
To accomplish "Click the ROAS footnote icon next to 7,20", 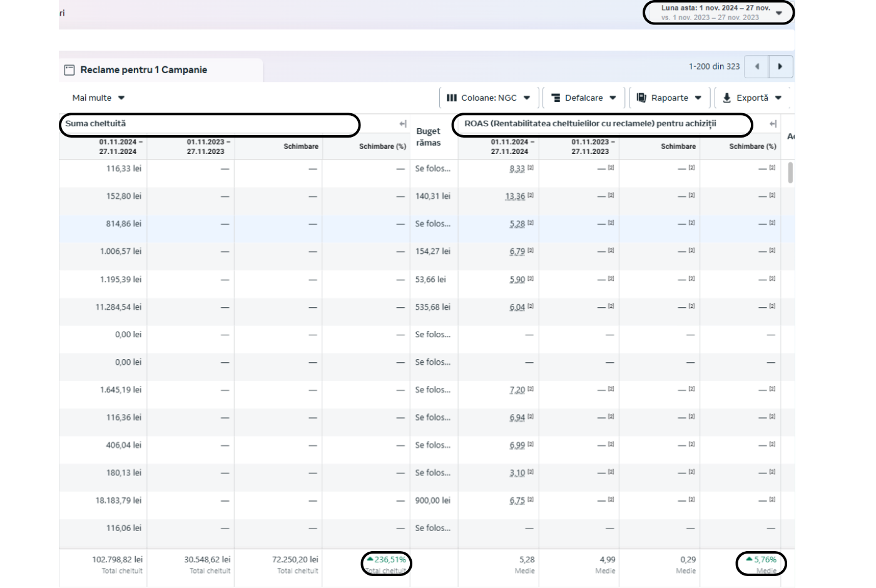I will point(531,388).
